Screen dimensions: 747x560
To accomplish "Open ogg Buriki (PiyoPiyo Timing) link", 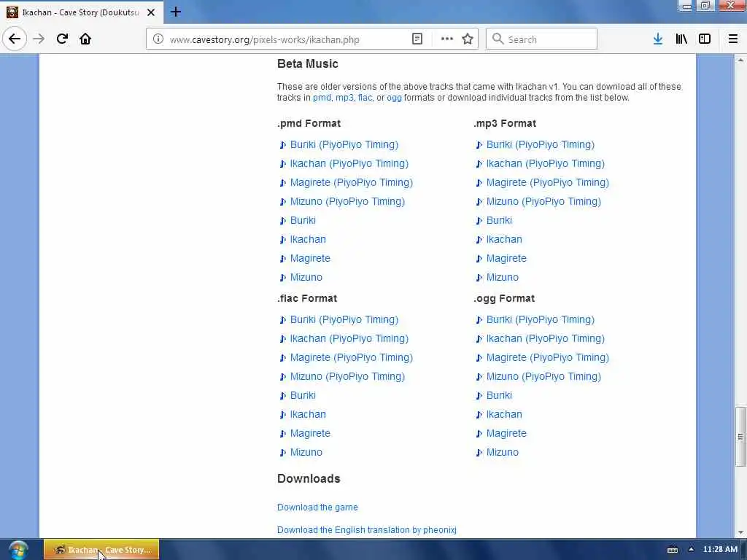I will click(x=541, y=320).
